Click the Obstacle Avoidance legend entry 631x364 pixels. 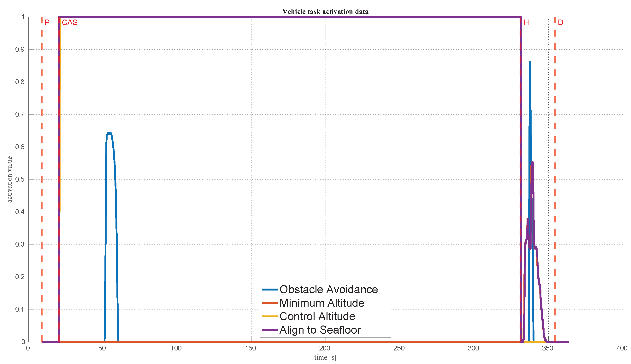(328, 290)
